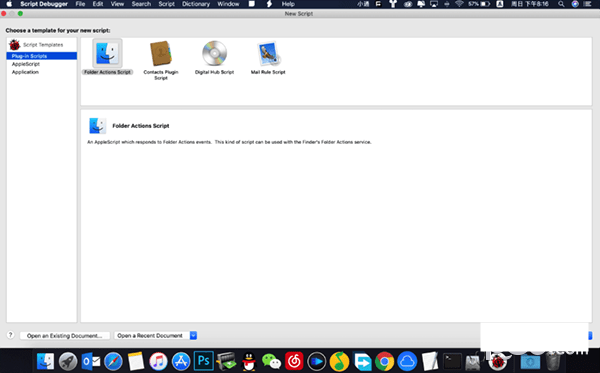Open the Script menu
Image resolution: width=600 pixels, height=373 pixels.
[166, 4]
